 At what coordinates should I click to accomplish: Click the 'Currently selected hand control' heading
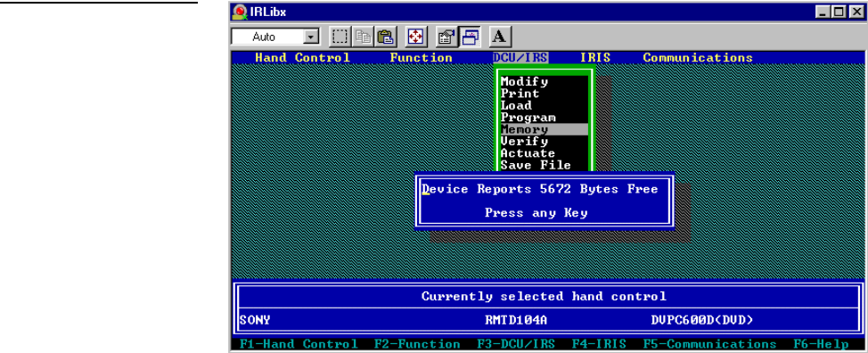pyautogui.click(x=544, y=297)
